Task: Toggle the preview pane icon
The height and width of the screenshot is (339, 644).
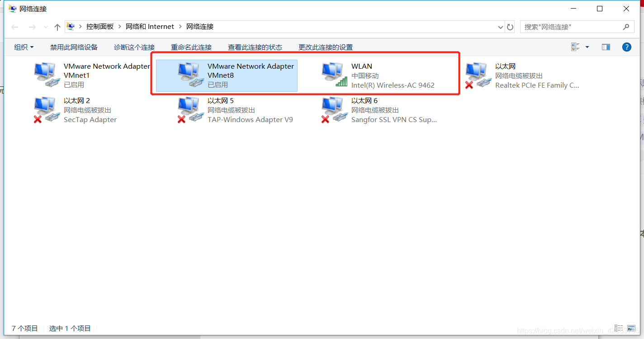Action: point(606,47)
